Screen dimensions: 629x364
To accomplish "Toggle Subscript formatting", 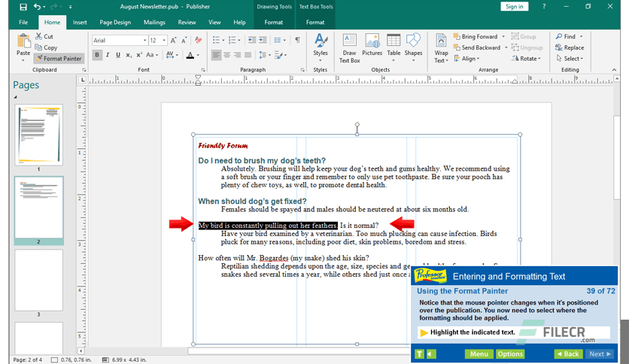I will click(x=129, y=55).
